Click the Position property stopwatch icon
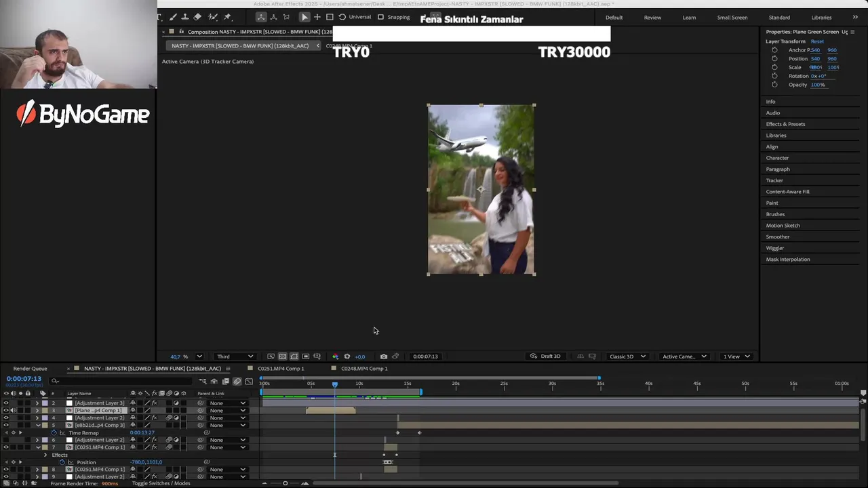Image resolution: width=868 pixels, height=488 pixels. (62, 462)
